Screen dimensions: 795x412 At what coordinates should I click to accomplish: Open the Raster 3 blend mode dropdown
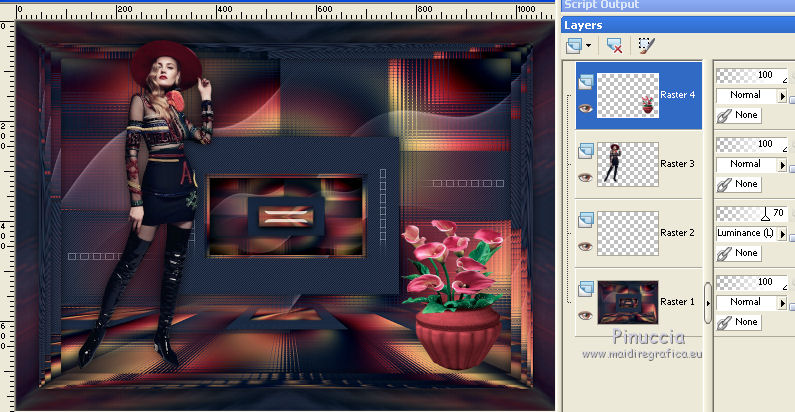click(751, 164)
